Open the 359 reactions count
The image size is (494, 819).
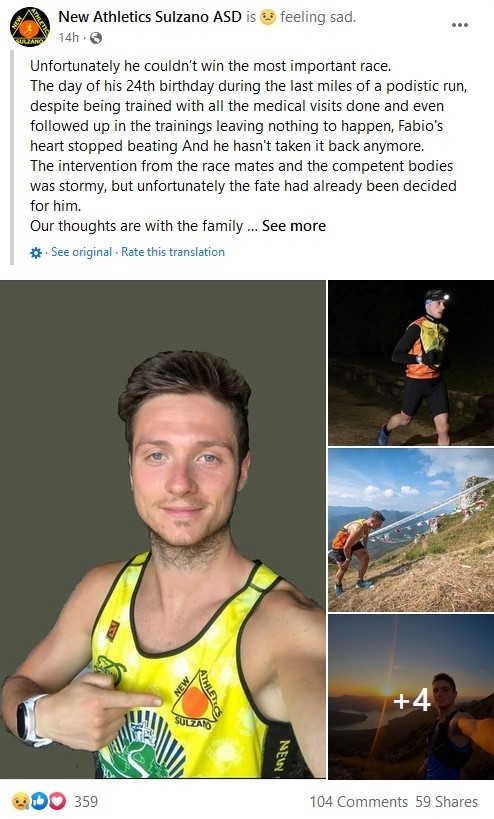click(x=86, y=801)
